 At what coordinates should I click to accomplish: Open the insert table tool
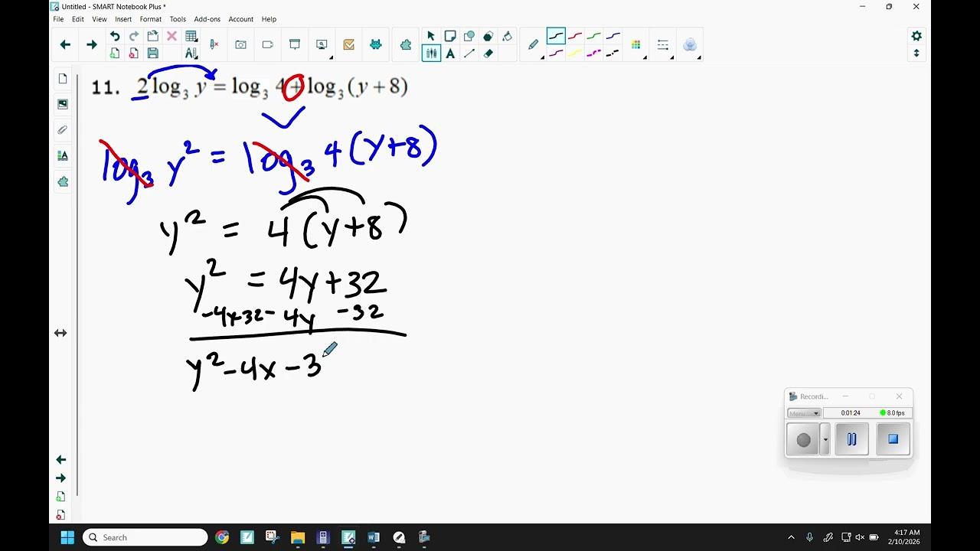(x=191, y=36)
